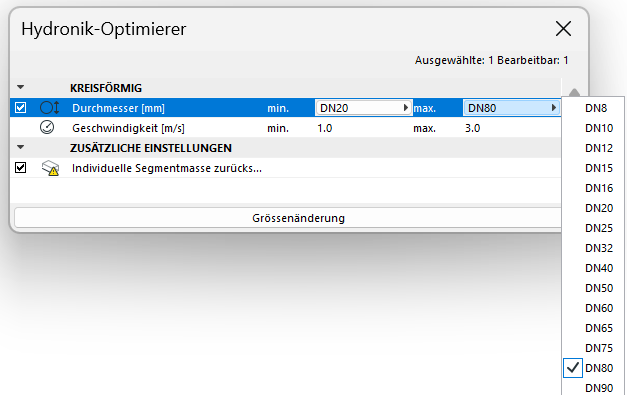
Task: Uncheck the Durchmesser checkbox
Action: 20,108
